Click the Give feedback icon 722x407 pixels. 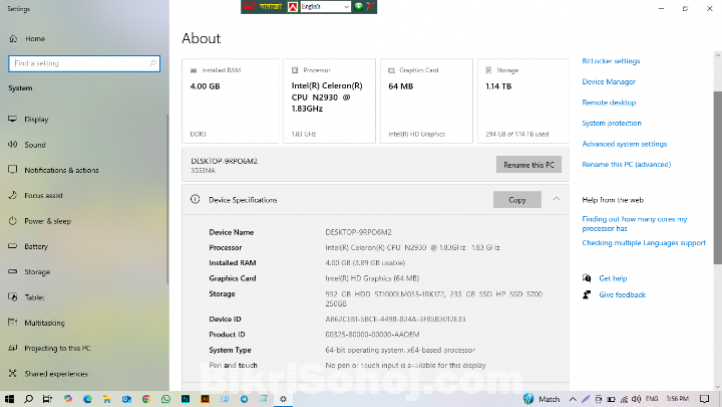(587, 295)
